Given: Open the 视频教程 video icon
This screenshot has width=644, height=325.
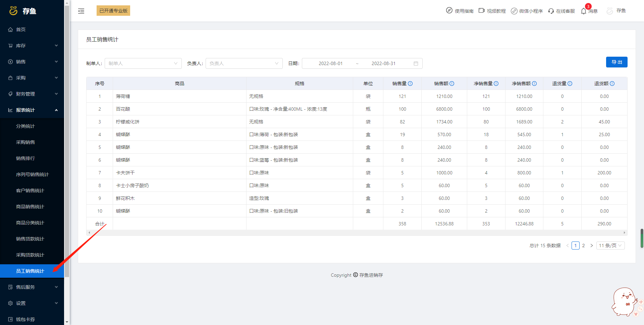Looking at the screenshot, I should (482, 10).
